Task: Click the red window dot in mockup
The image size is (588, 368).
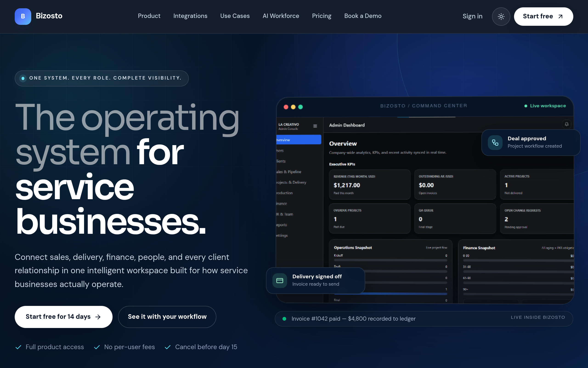Action: [x=286, y=107]
